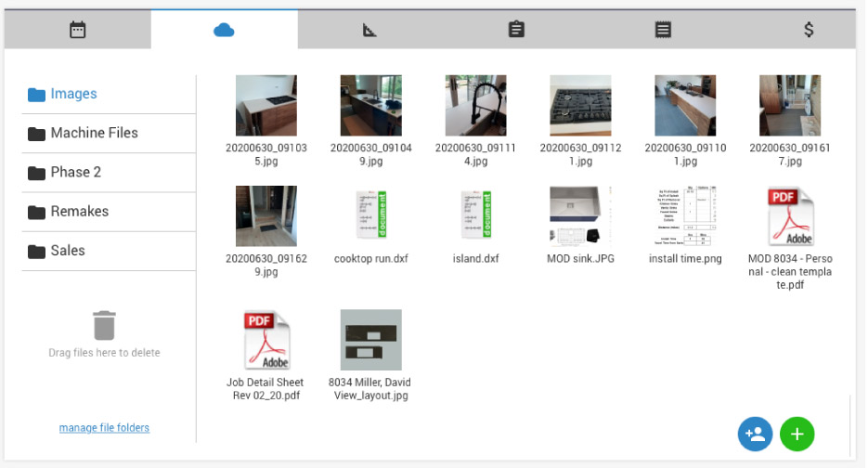Open the Sales folder
Image resolution: width=868 pixels, height=468 pixels.
coord(109,252)
